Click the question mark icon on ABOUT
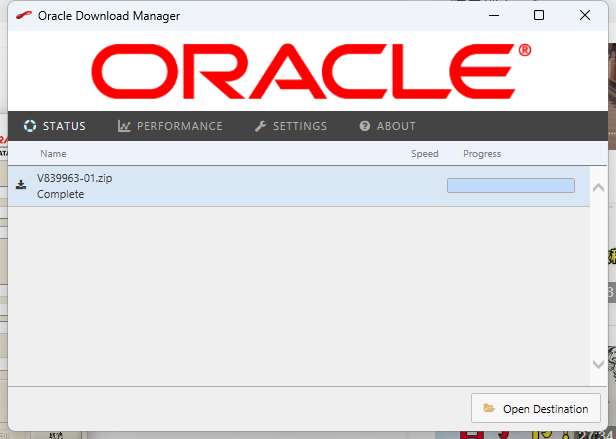 pos(365,126)
